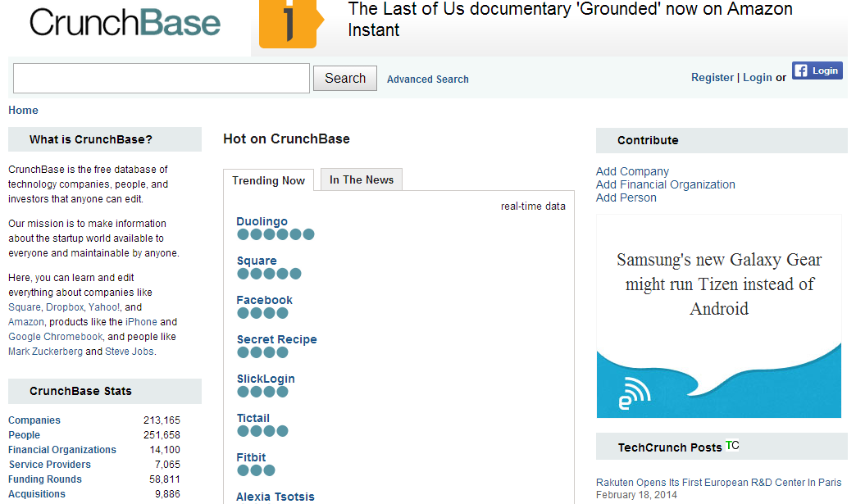Open People stats link
The height and width of the screenshot is (504, 856).
24,434
